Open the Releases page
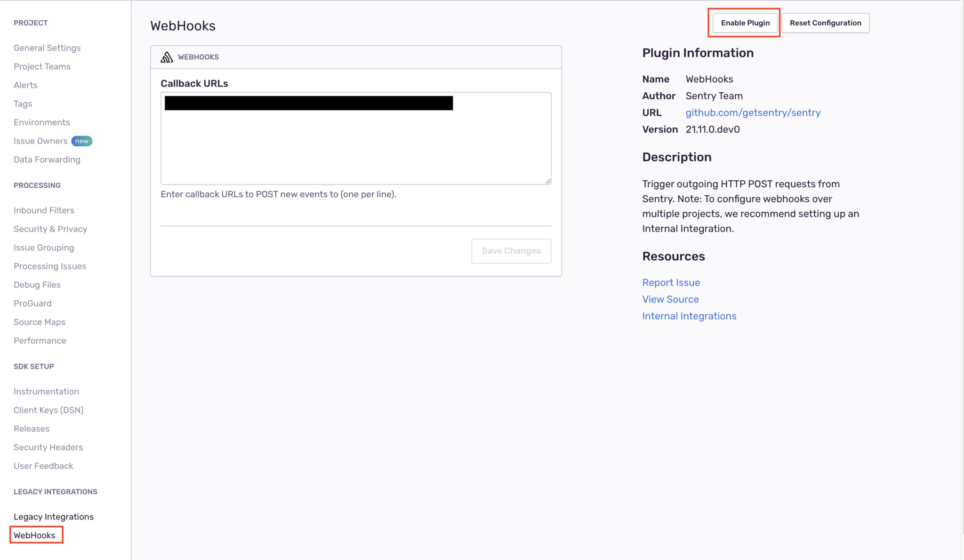This screenshot has height=560, width=964. pyautogui.click(x=32, y=429)
